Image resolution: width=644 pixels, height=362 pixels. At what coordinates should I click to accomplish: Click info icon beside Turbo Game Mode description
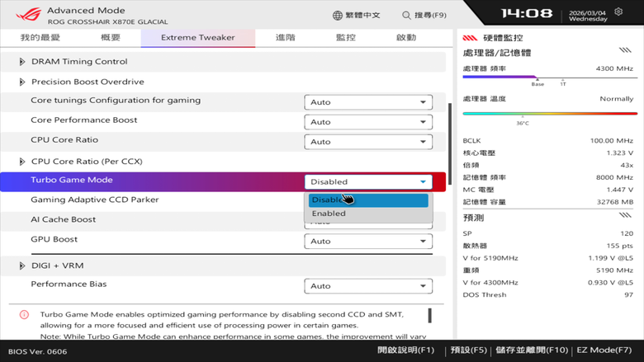click(24, 314)
